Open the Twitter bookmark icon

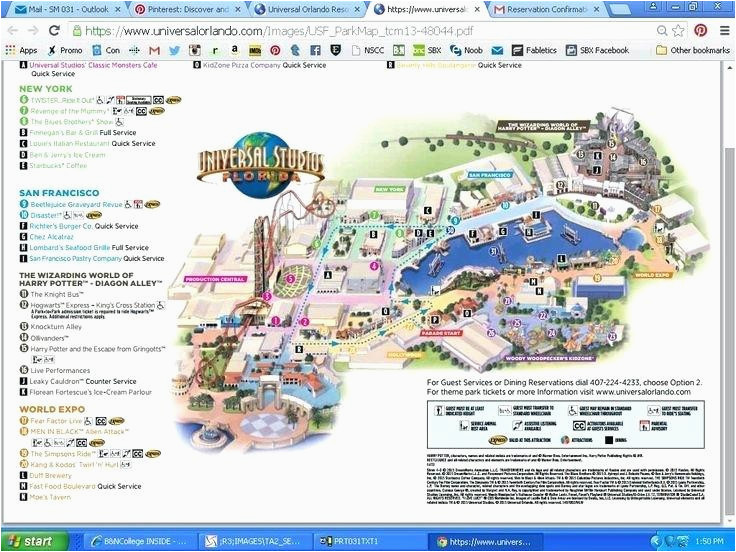[x=175, y=50]
